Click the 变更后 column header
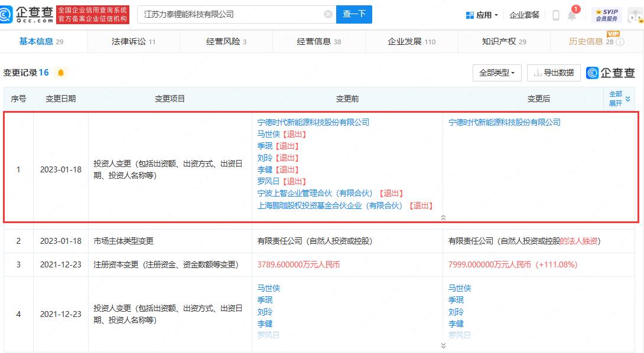Viewport: 644px width, 353px height. 538,99
